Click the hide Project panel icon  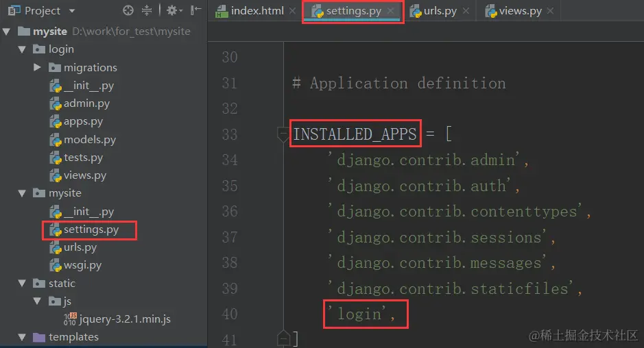tap(196, 10)
